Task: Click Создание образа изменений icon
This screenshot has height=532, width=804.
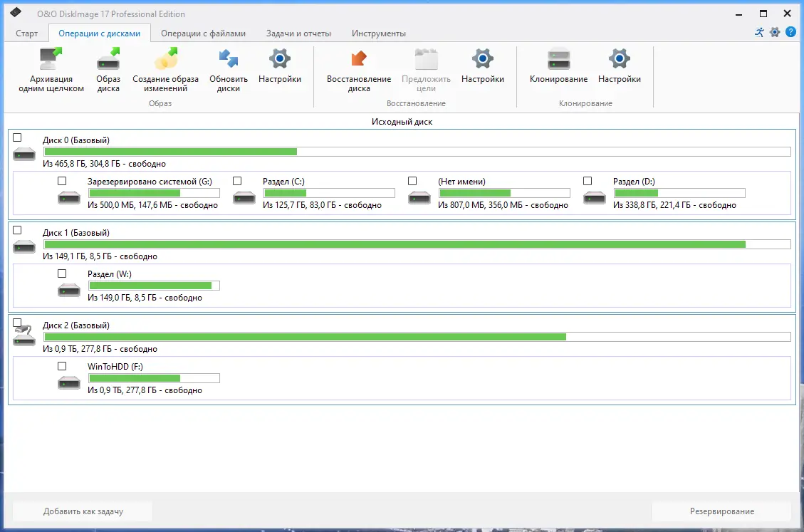Action: point(166,59)
